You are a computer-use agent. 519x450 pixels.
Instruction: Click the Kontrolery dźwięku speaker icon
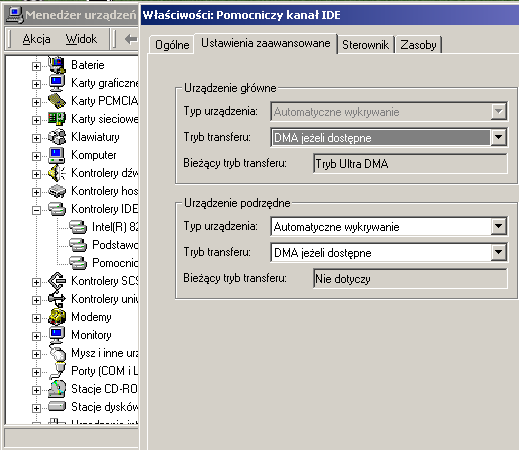tap(57, 173)
